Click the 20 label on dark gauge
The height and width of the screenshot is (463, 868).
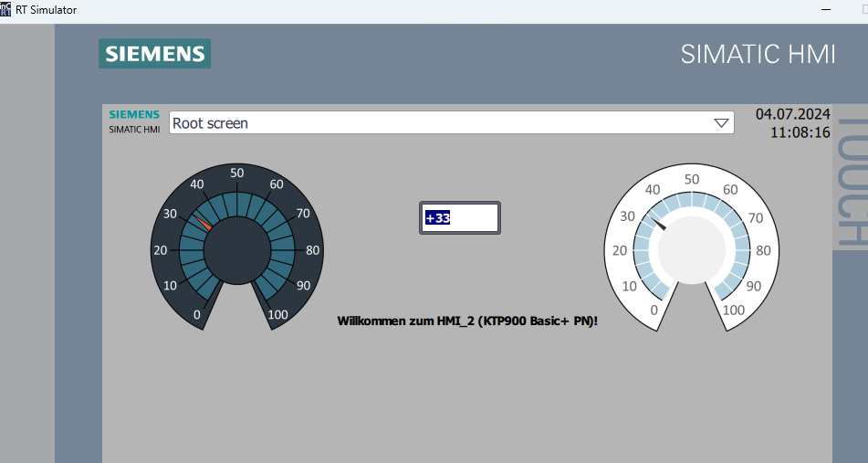[161, 250]
